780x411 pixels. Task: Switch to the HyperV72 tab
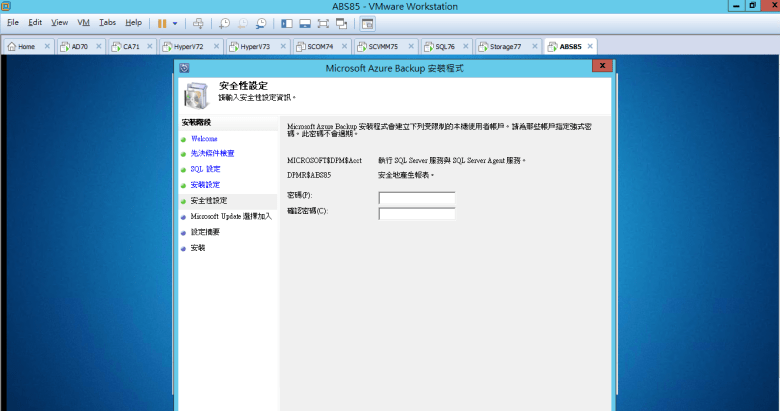[x=190, y=46]
